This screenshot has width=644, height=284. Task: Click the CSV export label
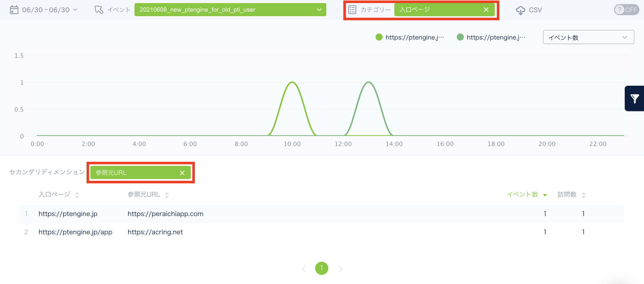pyautogui.click(x=535, y=10)
